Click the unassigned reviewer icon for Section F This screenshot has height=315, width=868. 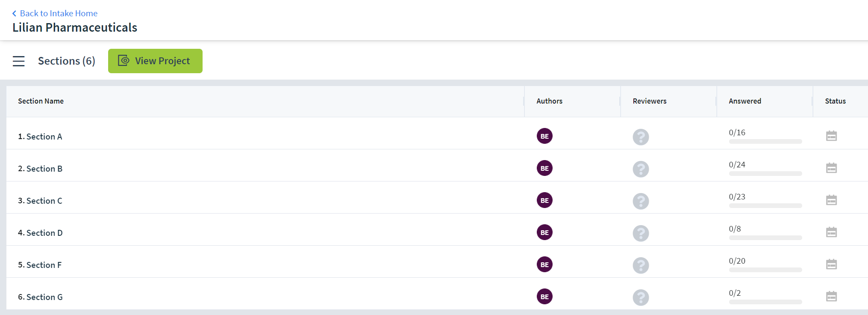point(641,265)
